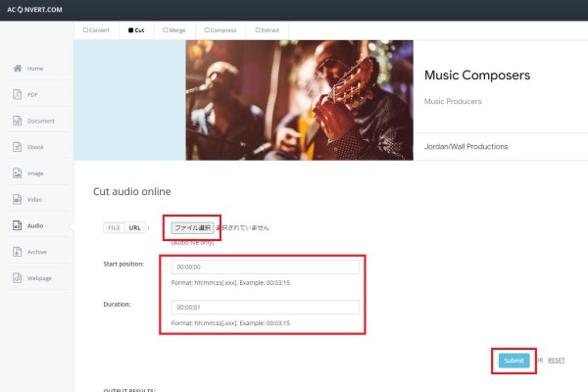Open the Document sidebar link
Viewport: 588px width, 392px height.
[41, 122]
